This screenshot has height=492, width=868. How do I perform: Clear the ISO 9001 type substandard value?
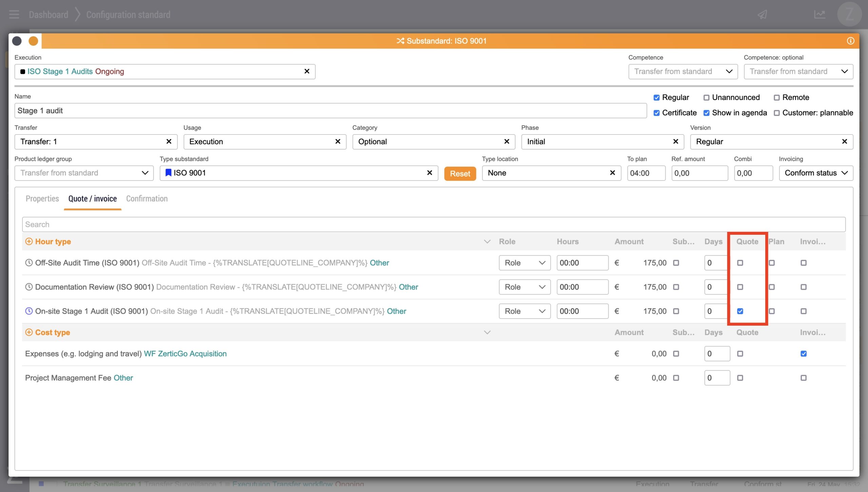coord(430,173)
